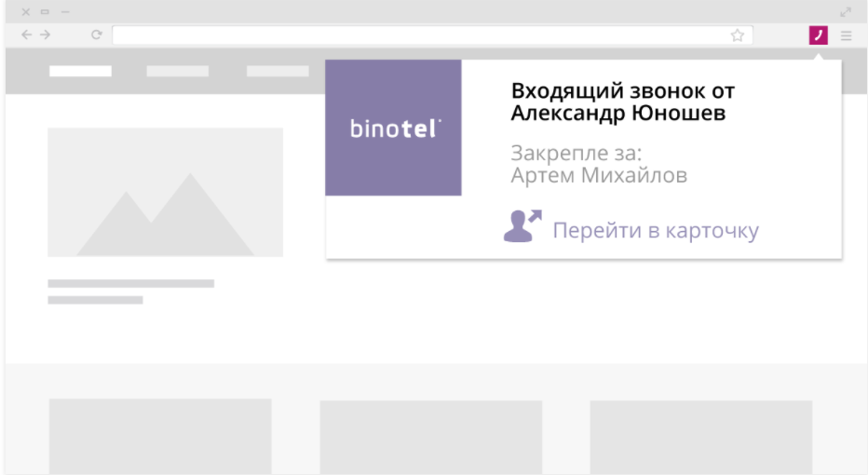Screen dimensions: 868x475
Task: Click the window restore rectangle icon
Action: (x=45, y=11)
